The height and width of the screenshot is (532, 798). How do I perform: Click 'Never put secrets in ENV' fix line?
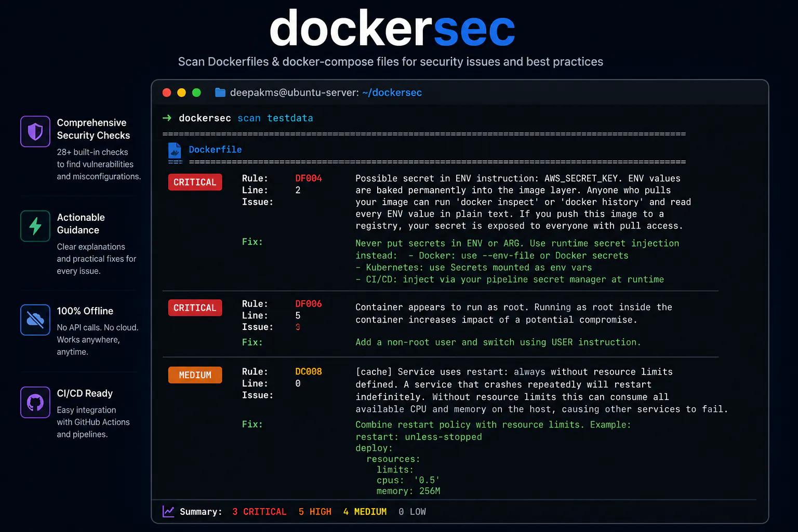[517, 243]
